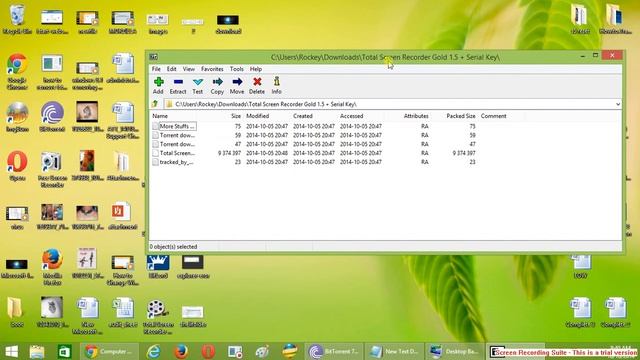640x360 pixels.
Task: Expand the address bar path dropdown
Action: [x=618, y=104]
